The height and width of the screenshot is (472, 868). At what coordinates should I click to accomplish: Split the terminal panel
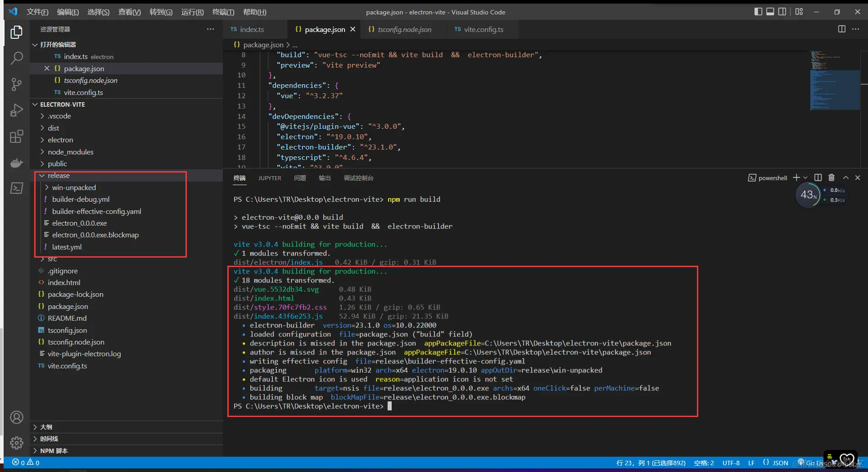[x=818, y=178]
